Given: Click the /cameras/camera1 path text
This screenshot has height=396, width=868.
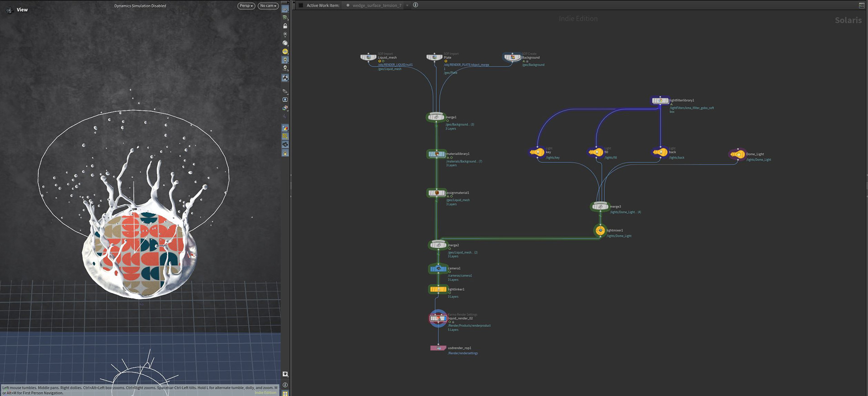Looking at the screenshot, I should [x=460, y=275].
